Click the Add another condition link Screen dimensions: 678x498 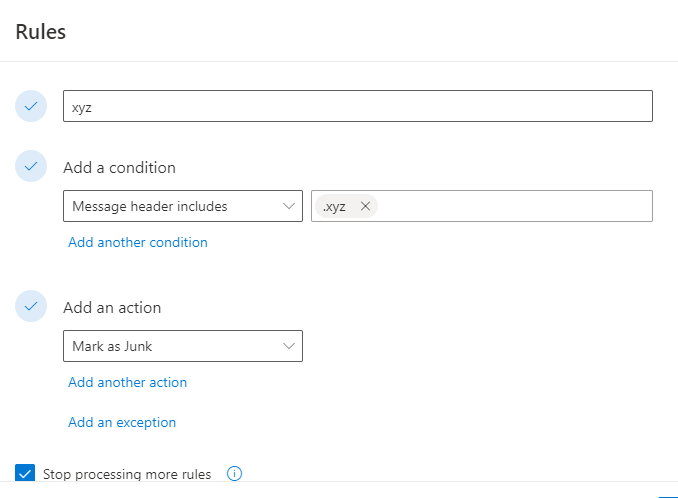tap(138, 242)
